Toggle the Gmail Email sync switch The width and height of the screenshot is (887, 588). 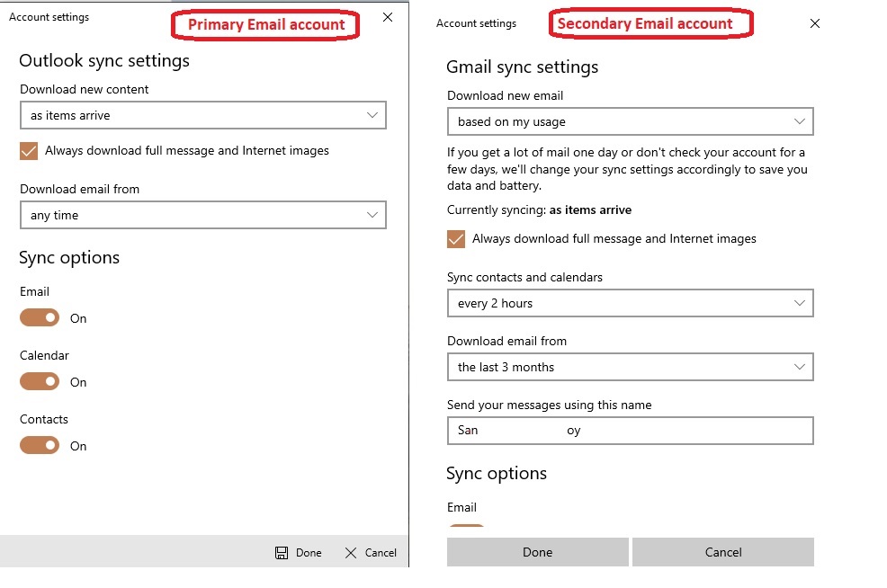466,529
